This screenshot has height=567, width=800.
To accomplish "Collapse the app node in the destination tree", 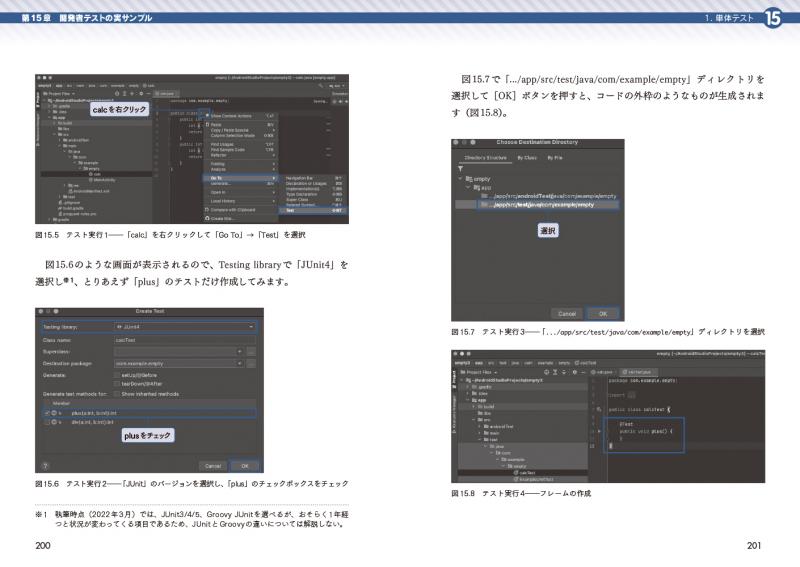I will click(467, 188).
